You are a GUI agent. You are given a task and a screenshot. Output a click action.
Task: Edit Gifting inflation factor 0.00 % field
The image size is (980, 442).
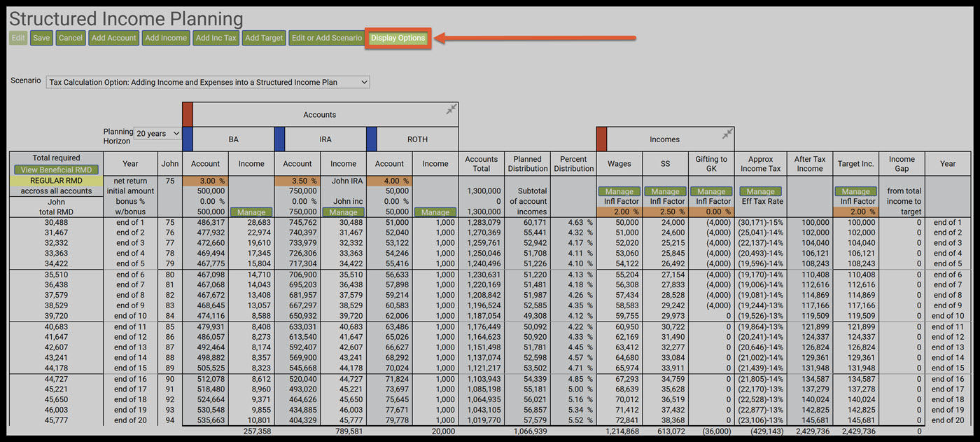711,212
